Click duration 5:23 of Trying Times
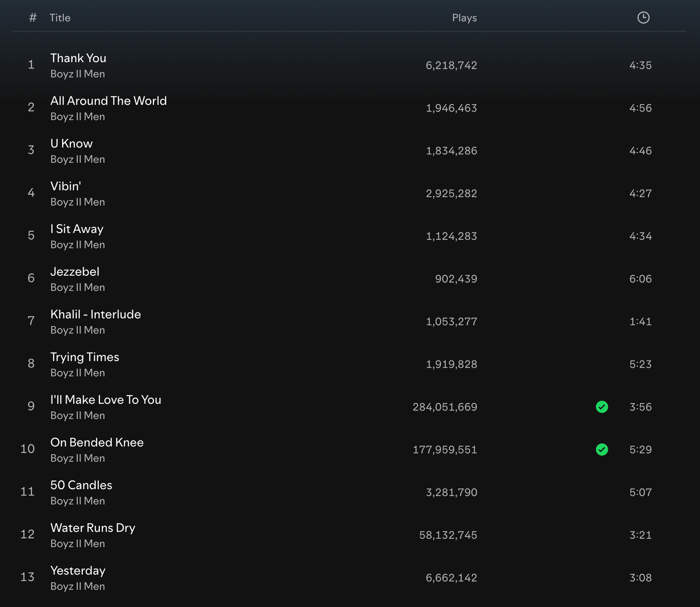700x607 pixels. point(641,364)
